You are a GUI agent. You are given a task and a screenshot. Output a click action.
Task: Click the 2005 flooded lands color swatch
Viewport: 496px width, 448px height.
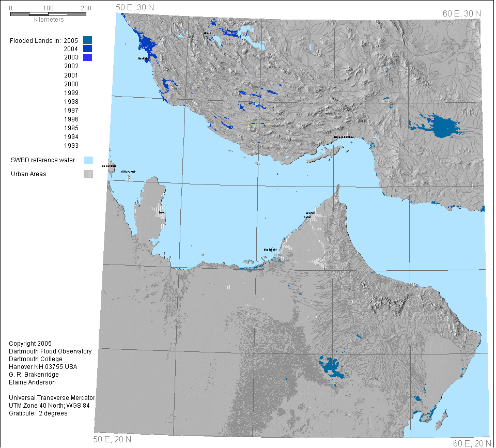tap(88, 40)
